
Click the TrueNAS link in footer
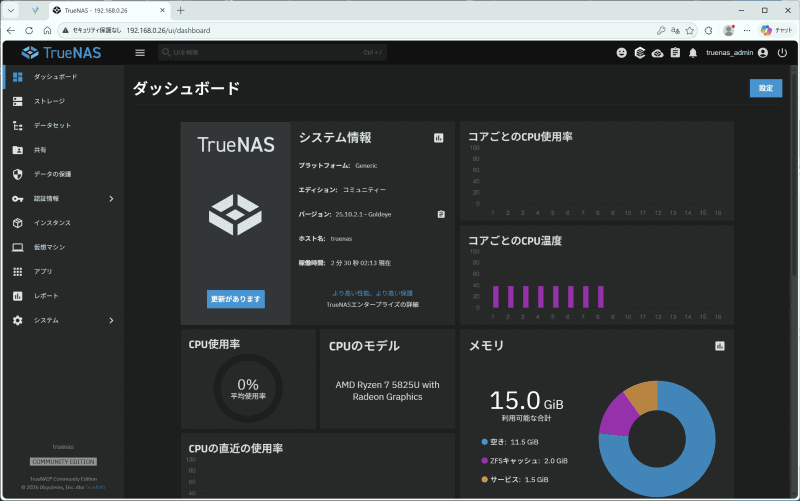pyautogui.click(x=95, y=487)
